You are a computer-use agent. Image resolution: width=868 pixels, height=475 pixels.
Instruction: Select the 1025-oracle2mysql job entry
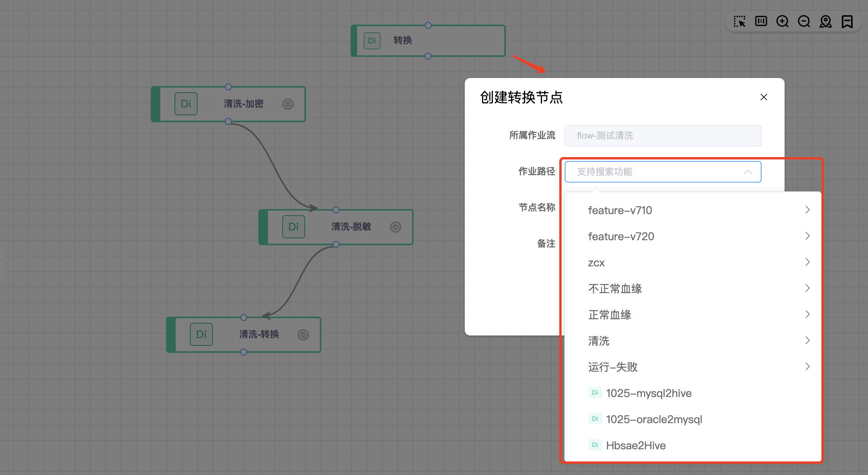point(653,419)
